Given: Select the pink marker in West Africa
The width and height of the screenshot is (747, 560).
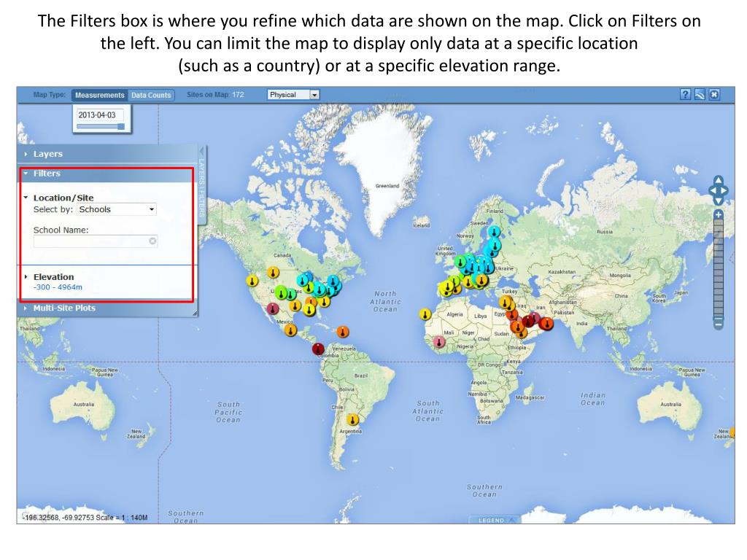Looking at the screenshot, I should pos(438,341).
